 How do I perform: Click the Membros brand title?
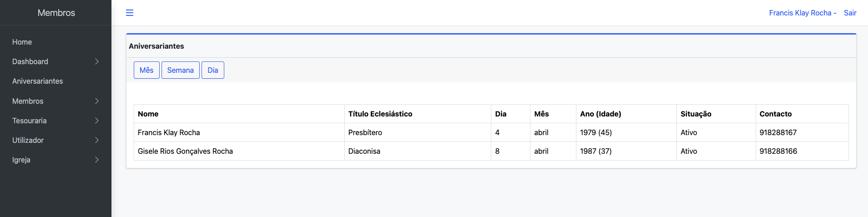coord(56,13)
